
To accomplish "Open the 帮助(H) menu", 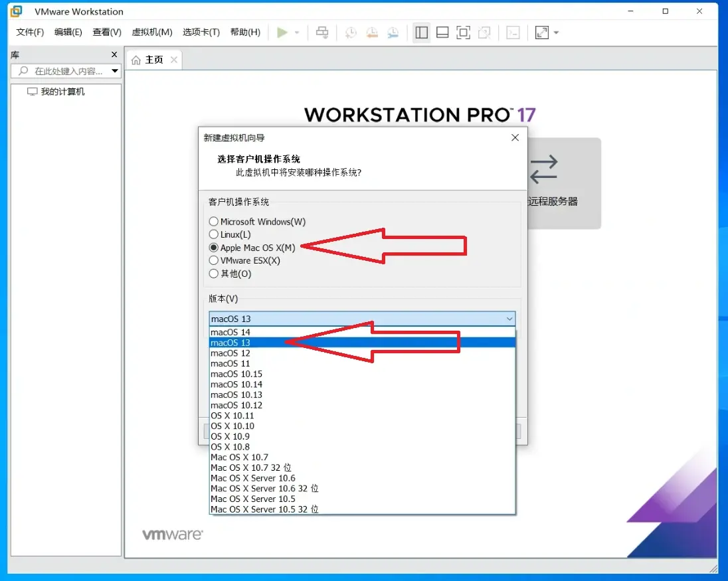I will 245,32.
